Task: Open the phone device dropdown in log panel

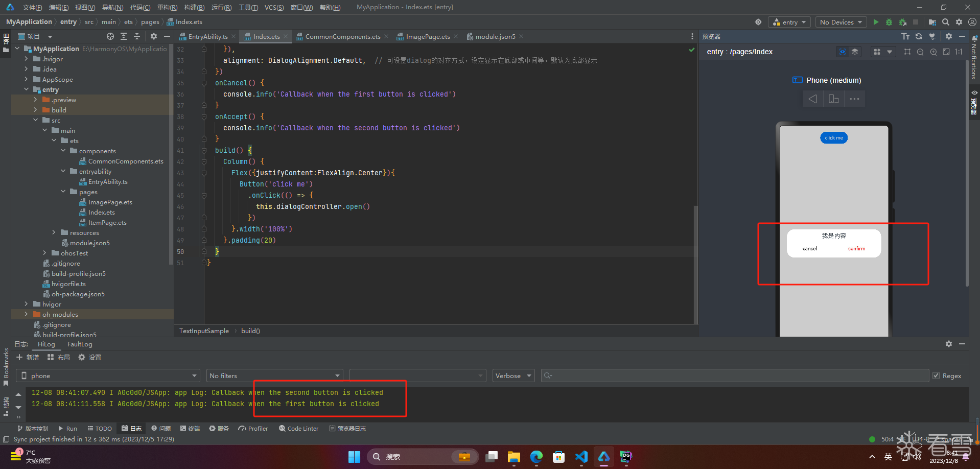Action: (x=109, y=376)
